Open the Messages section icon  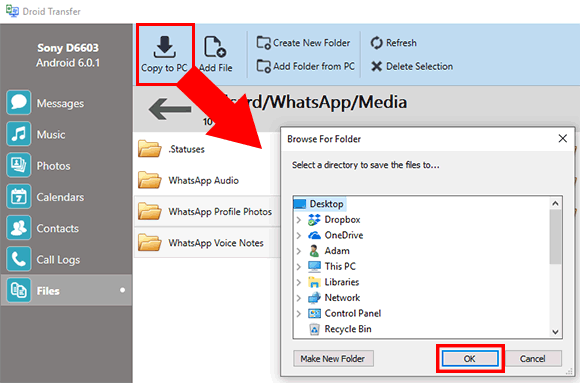click(18, 102)
